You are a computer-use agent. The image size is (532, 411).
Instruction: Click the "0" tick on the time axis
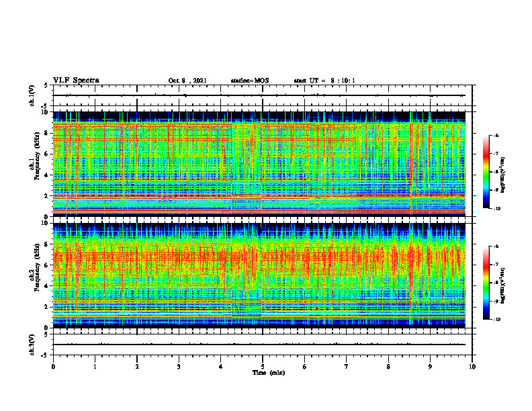coord(53,367)
